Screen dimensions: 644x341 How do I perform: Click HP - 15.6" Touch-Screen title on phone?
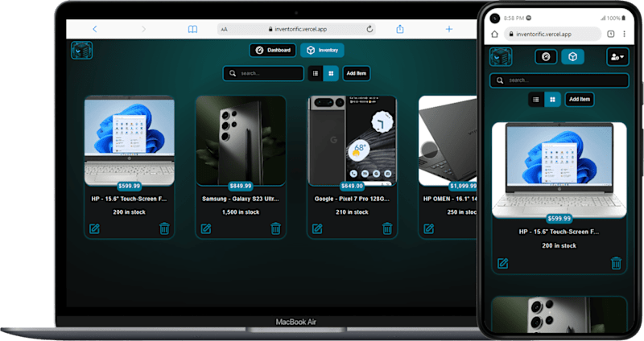click(x=559, y=232)
